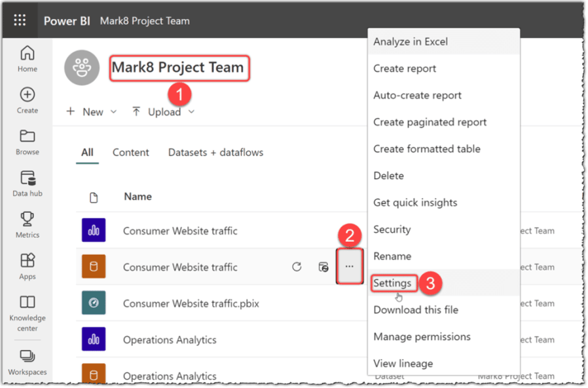The image size is (588, 388).
Task: Schedule refresh for Consumer Website traffic dataset
Action: (x=323, y=267)
